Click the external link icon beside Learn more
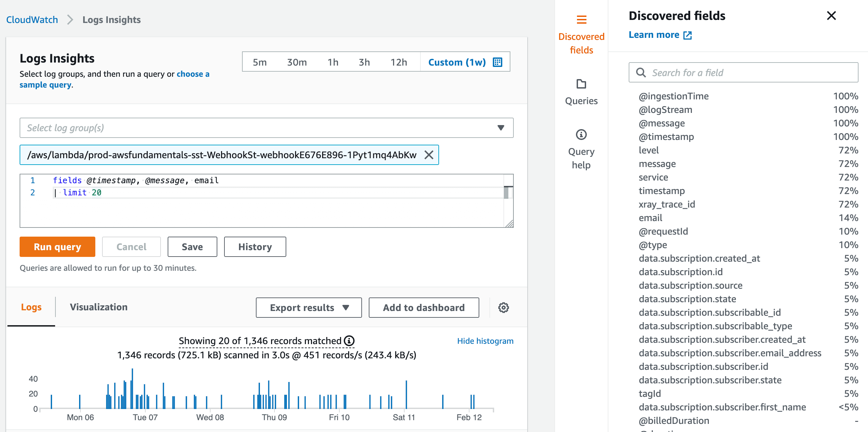The image size is (868, 432). click(688, 35)
